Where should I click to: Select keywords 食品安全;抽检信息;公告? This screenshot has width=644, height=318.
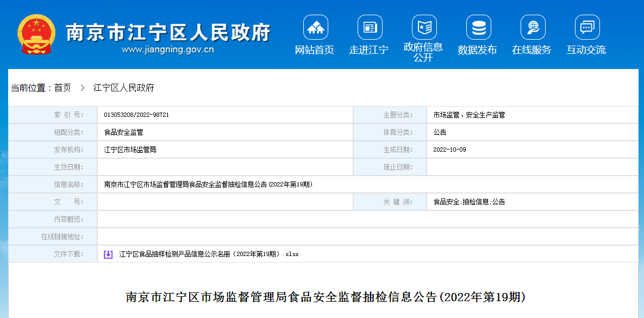pos(469,202)
